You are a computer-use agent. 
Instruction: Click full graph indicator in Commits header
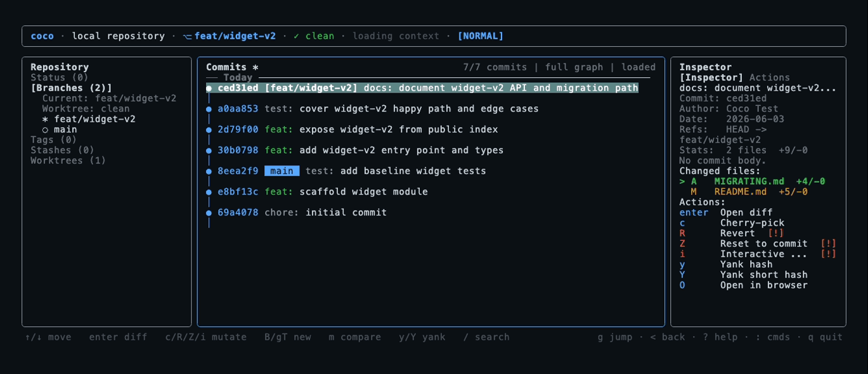point(574,67)
